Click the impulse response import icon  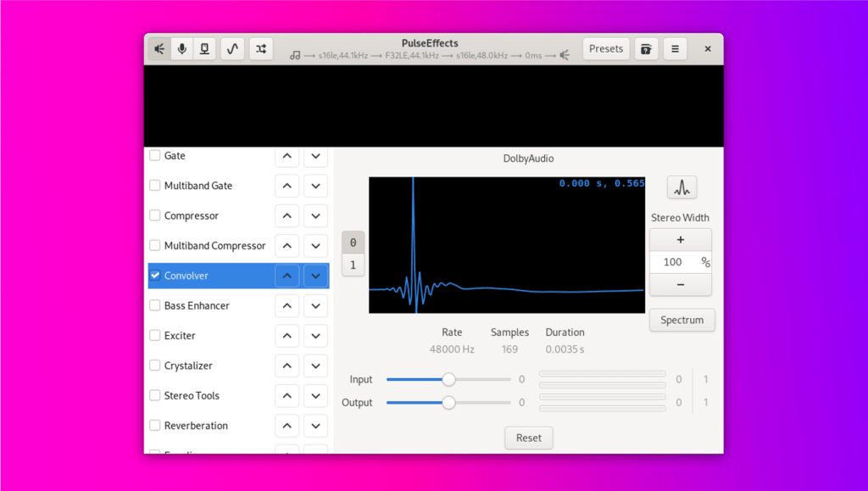tap(682, 187)
